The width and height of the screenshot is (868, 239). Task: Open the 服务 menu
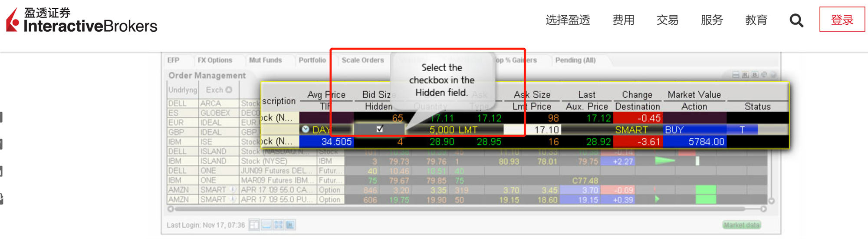point(712,20)
